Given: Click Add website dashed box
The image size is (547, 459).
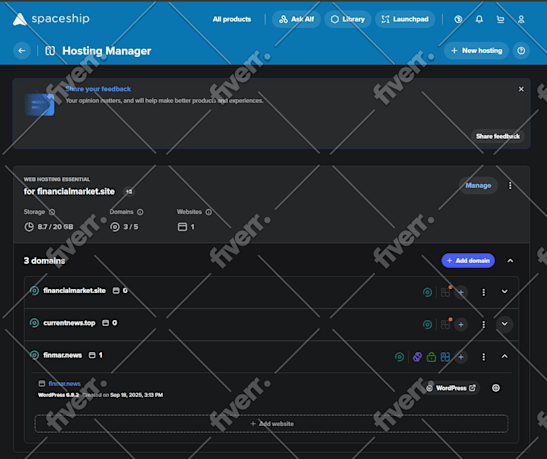Looking at the screenshot, I should [271, 424].
